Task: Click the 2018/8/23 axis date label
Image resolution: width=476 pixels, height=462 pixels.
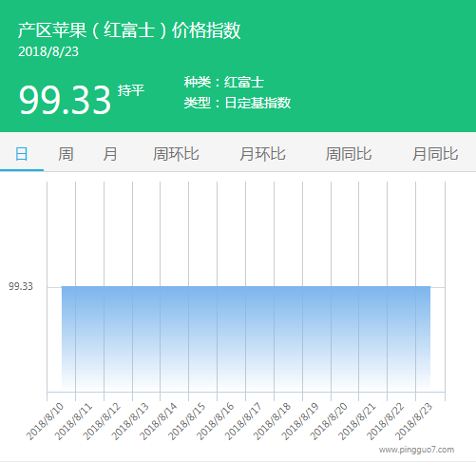Action: tap(414, 422)
